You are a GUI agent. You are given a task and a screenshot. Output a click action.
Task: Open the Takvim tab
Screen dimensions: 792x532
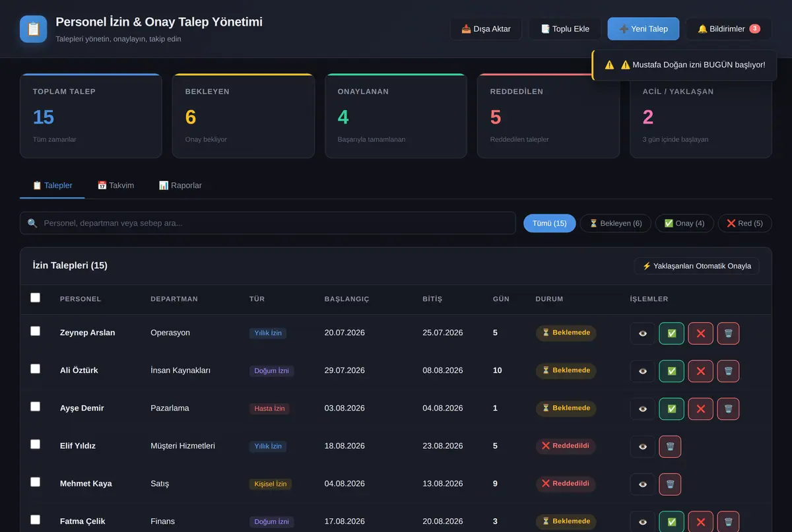click(x=115, y=185)
